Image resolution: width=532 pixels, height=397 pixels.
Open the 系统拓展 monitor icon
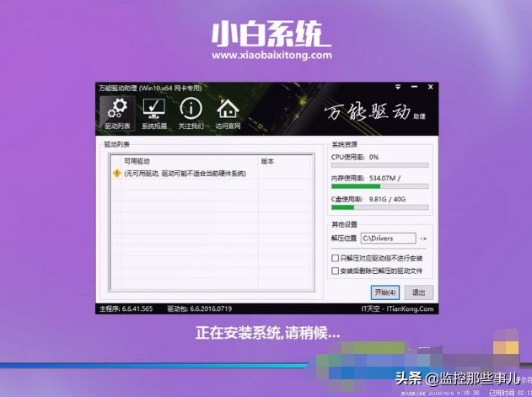[x=154, y=113]
